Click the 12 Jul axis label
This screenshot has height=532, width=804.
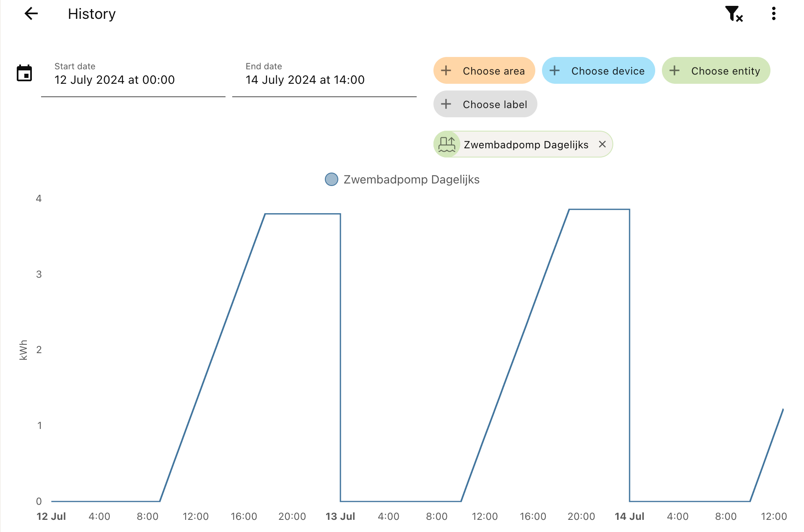pos(51,517)
